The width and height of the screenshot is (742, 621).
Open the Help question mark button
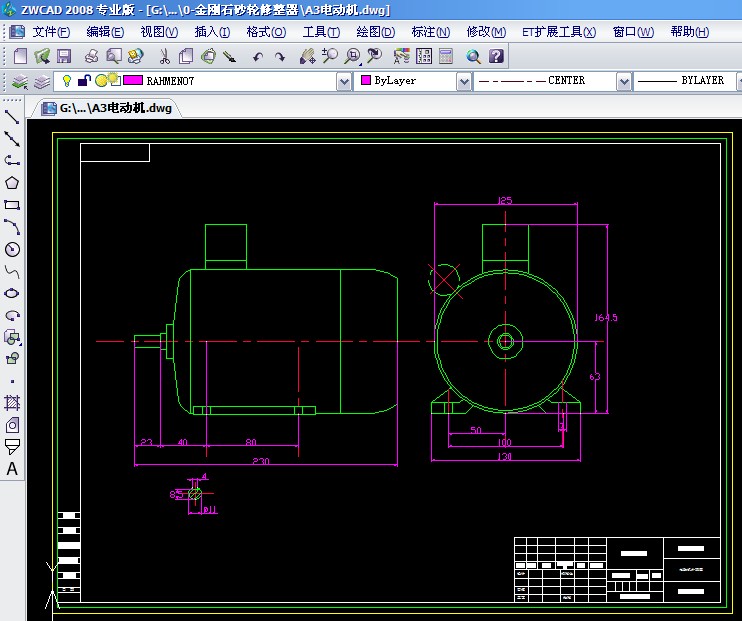497,57
